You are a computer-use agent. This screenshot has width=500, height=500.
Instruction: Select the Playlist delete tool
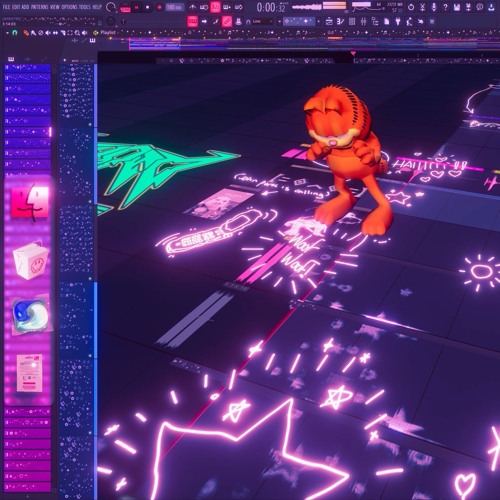click(x=41, y=33)
